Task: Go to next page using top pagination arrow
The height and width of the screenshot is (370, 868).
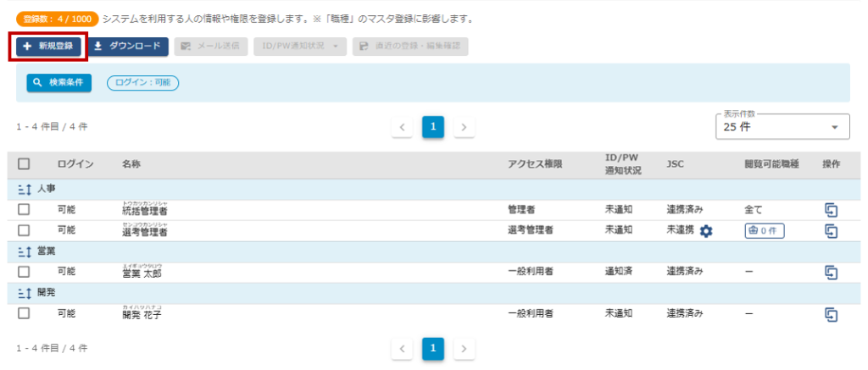Action: pos(464,127)
